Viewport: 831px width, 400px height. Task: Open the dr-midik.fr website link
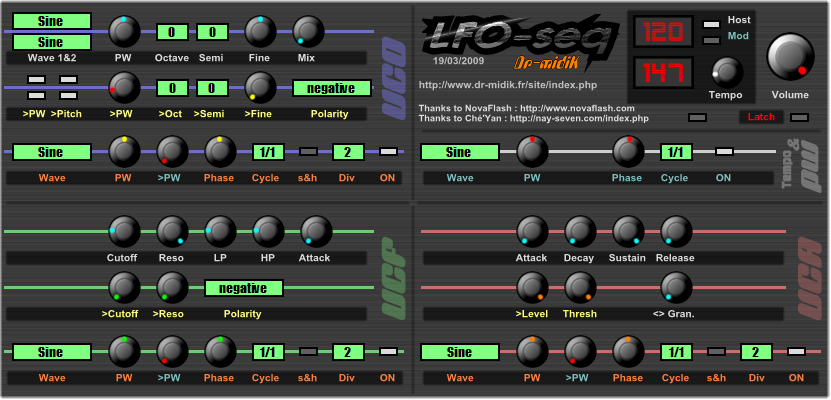tap(508, 85)
